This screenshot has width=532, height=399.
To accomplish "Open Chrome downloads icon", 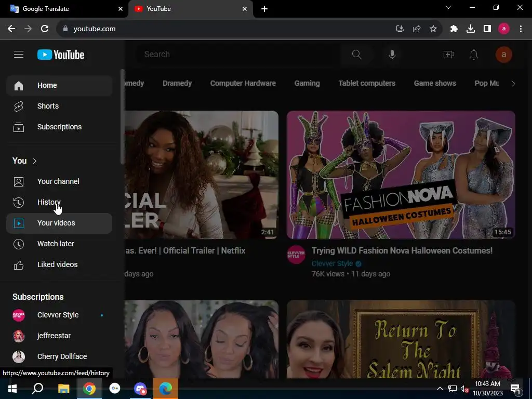I will click(471, 29).
